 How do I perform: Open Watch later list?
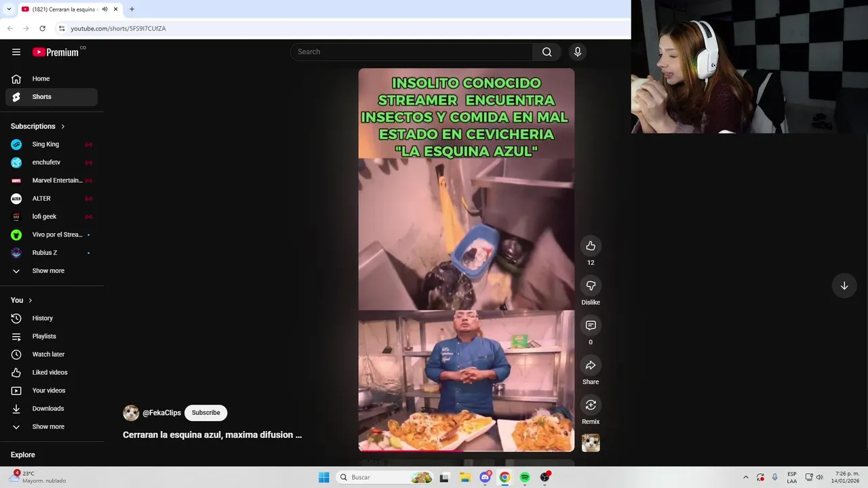[x=52, y=354]
